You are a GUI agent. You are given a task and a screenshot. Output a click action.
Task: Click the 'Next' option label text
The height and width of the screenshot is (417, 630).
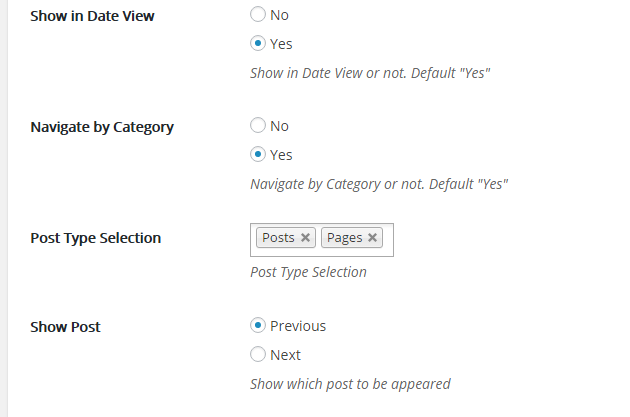point(285,355)
